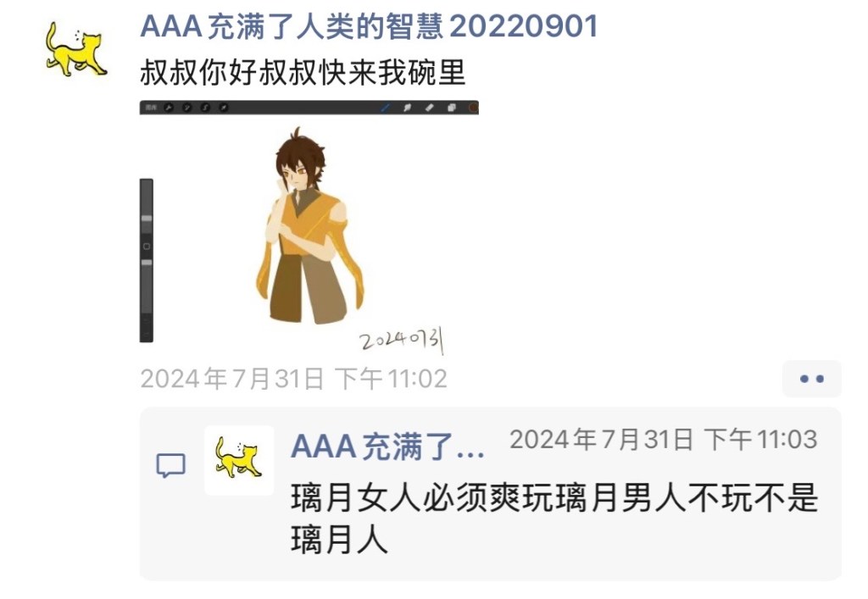This screenshot has width=868, height=599.
Task: Tap the square modify button on sidebar
Action: click(146, 247)
